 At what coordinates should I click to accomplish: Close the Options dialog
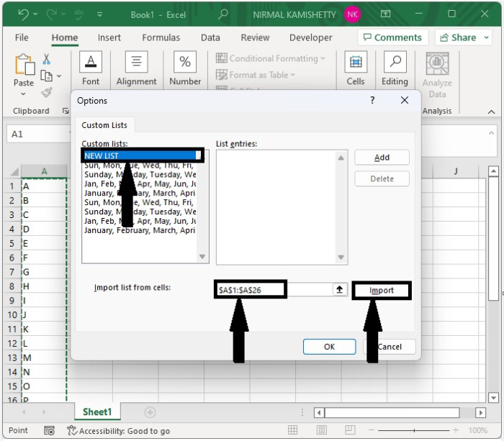(x=405, y=100)
